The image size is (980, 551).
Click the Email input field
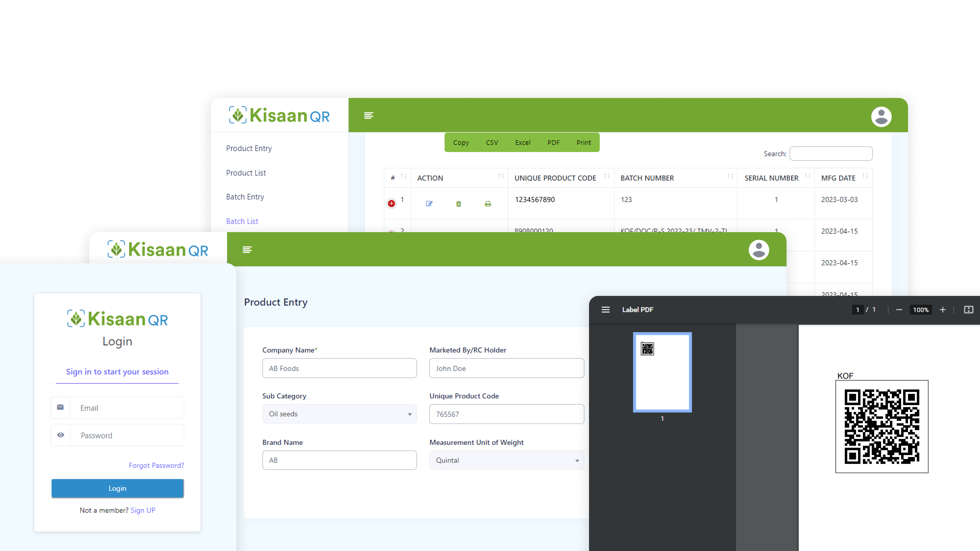127,408
